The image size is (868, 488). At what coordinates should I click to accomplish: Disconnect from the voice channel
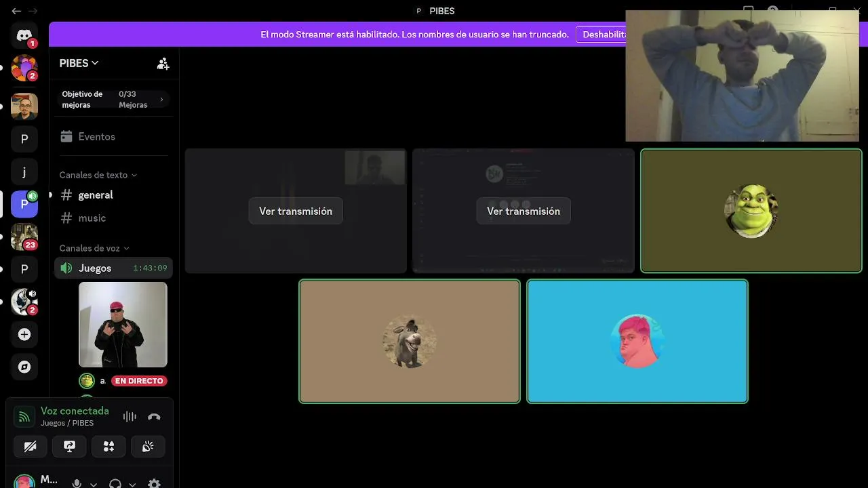154,417
